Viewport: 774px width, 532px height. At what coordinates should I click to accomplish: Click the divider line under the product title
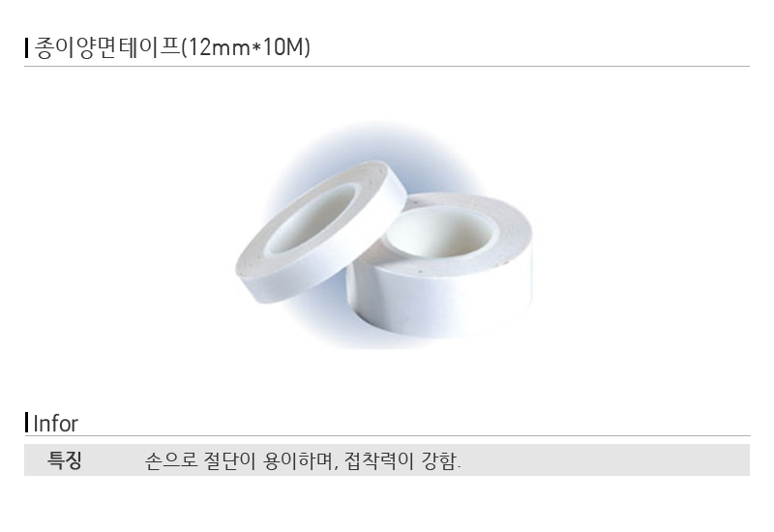(387, 66)
